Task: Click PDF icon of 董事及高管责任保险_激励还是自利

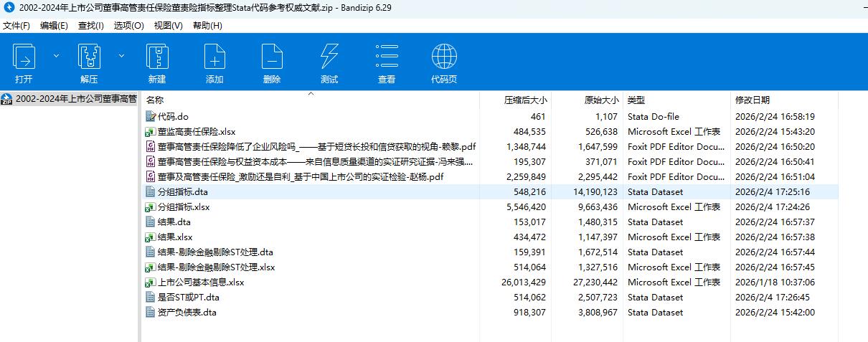Action: (x=151, y=176)
